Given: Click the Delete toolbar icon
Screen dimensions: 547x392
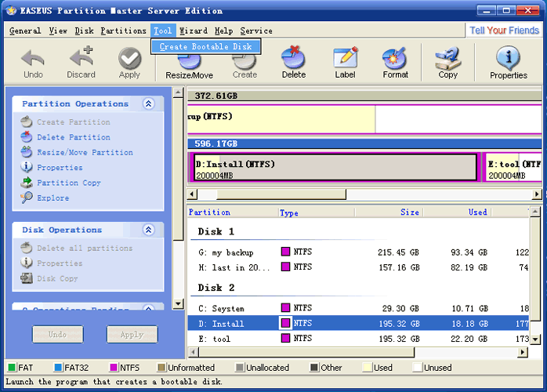Looking at the screenshot, I should point(293,57).
